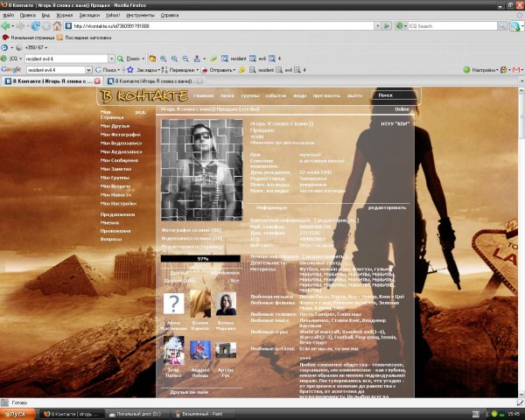Open the Google toolbar search box dropdown

point(88,70)
